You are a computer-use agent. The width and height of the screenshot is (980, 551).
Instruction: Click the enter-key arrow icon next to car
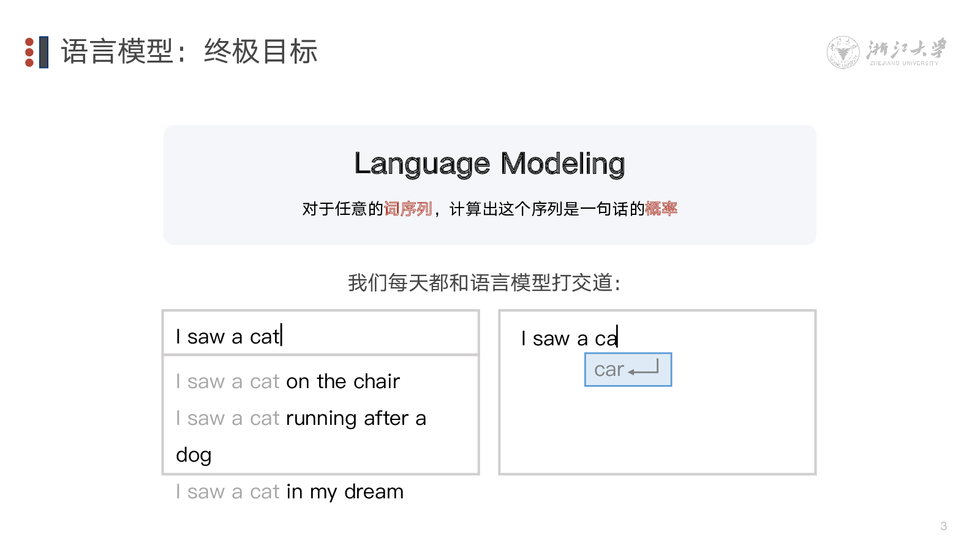coord(643,367)
